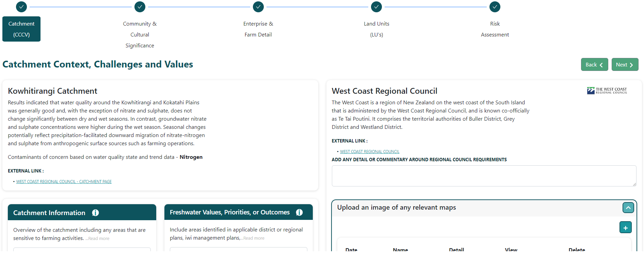Open the Land Units (LU's) tab
This screenshot has width=644, height=256.
[376, 29]
